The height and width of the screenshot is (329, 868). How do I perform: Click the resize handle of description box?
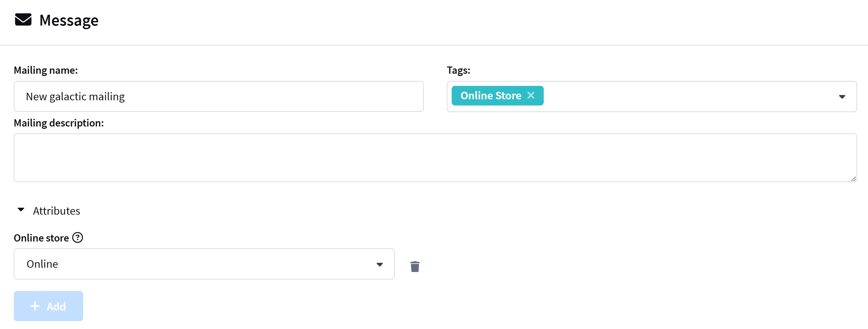click(853, 179)
